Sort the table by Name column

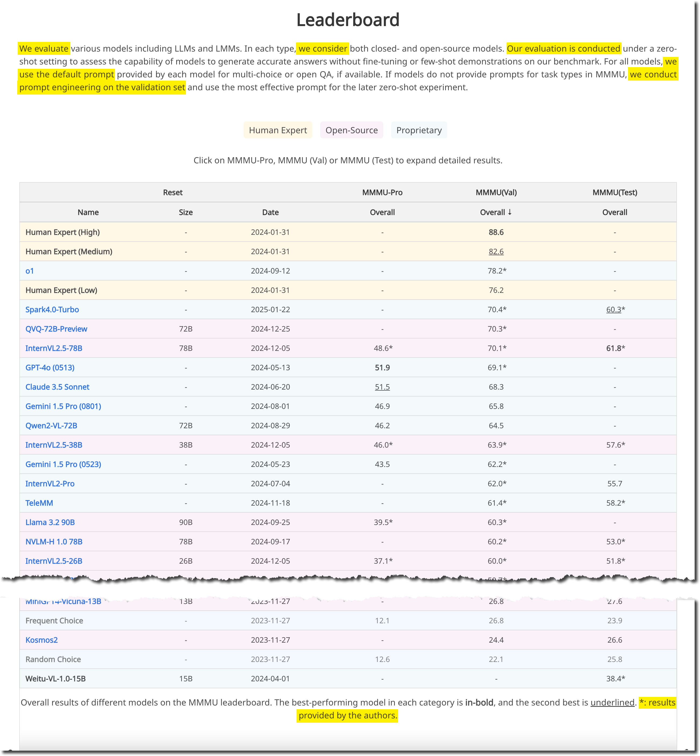(x=88, y=213)
